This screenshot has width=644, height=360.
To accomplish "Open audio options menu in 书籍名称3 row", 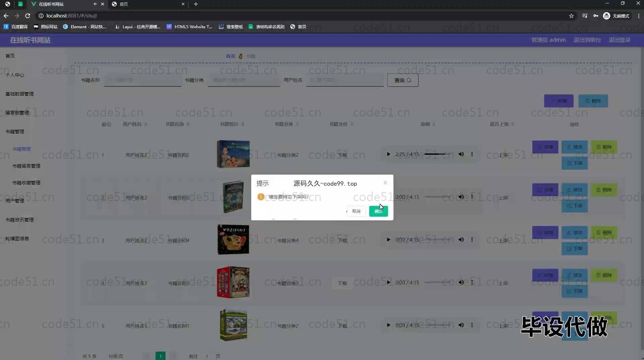I will pyautogui.click(x=472, y=282).
